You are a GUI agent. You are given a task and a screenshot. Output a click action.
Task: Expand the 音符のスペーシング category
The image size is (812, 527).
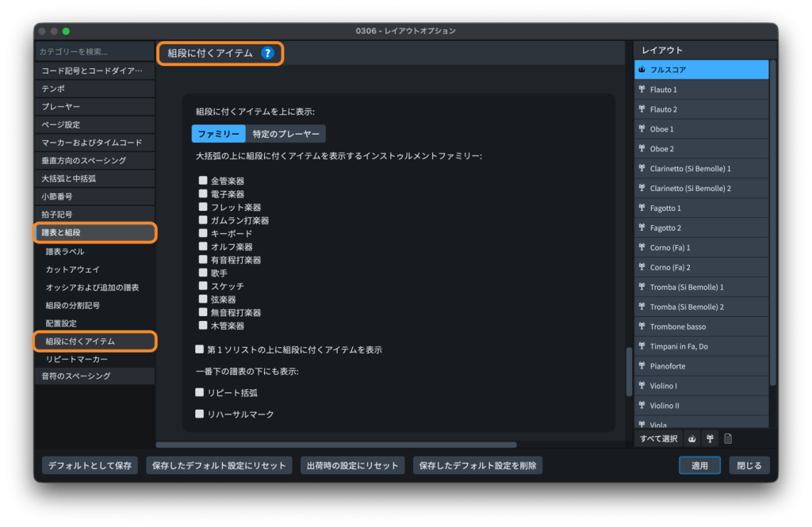tap(94, 376)
